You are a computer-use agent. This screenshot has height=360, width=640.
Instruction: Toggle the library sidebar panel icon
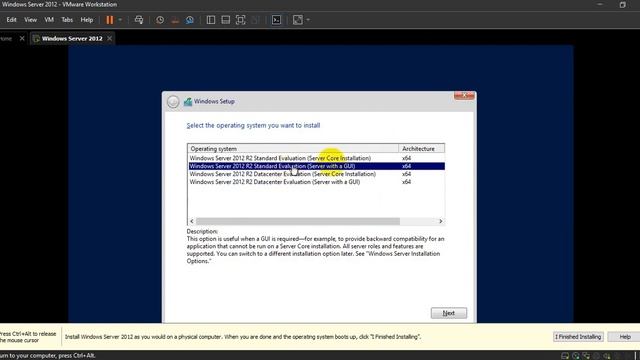[x=211, y=20]
